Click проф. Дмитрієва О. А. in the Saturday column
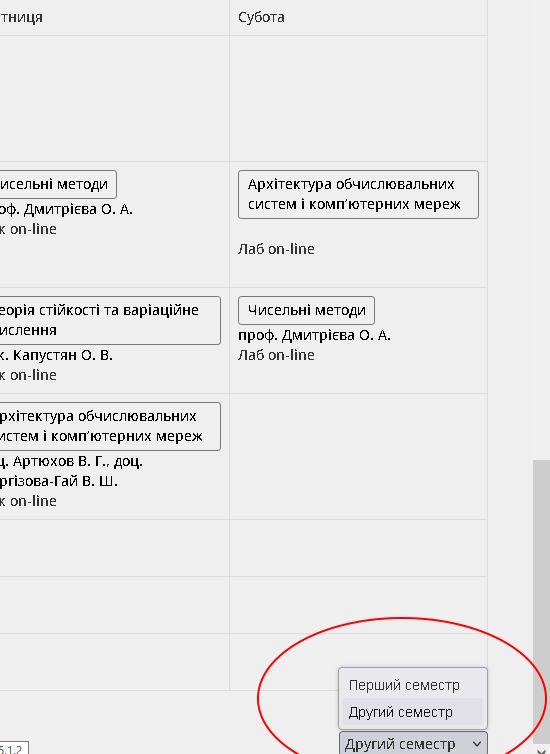 point(314,335)
